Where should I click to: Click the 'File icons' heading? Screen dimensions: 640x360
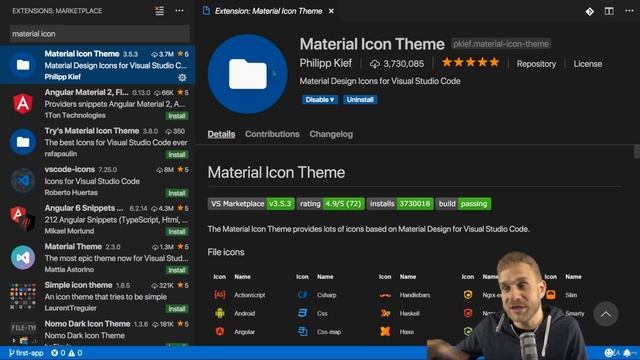click(x=226, y=252)
